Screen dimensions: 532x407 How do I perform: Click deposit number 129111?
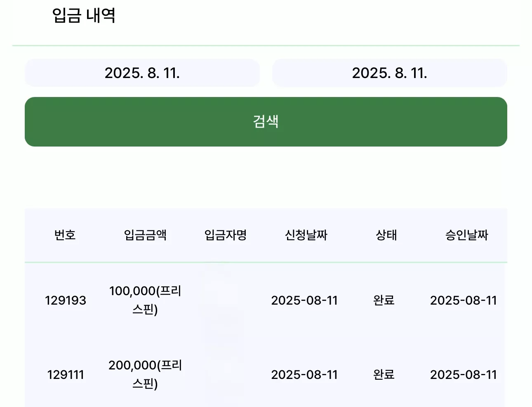pos(66,374)
